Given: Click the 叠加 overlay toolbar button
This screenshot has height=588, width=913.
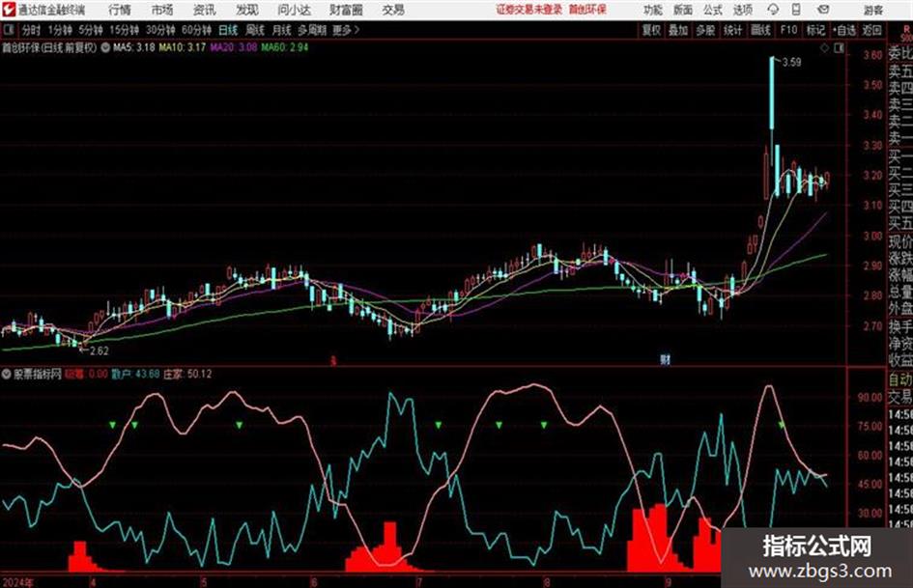Looking at the screenshot, I should (x=678, y=30).
